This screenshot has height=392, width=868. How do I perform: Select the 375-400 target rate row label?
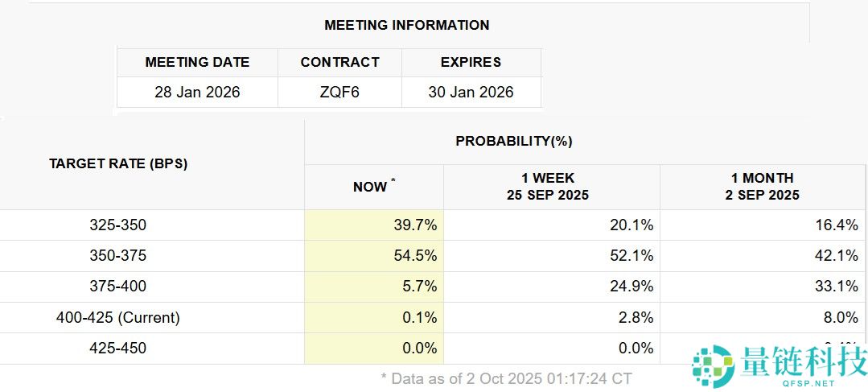click(x=118, y=287)
